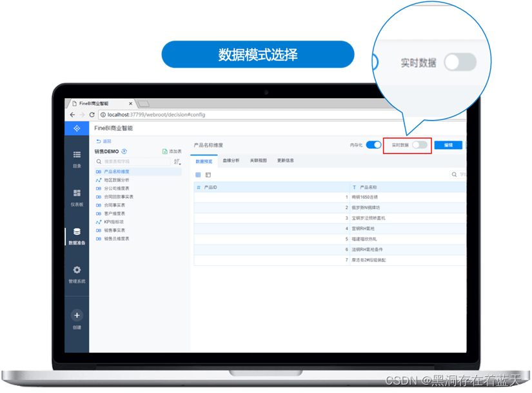Open the 管理系统 (Management) gear icon
Screen dimensions: 532x393
click(x=76, y=270)
